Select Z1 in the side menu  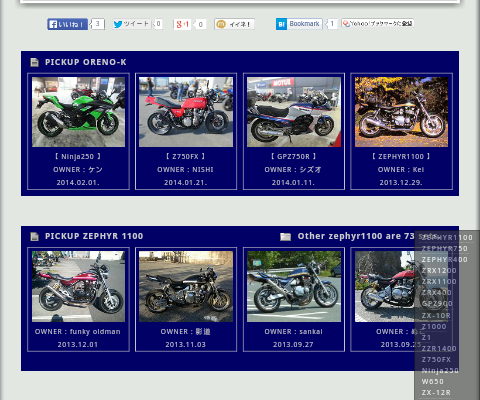click(x=426, y=337)
